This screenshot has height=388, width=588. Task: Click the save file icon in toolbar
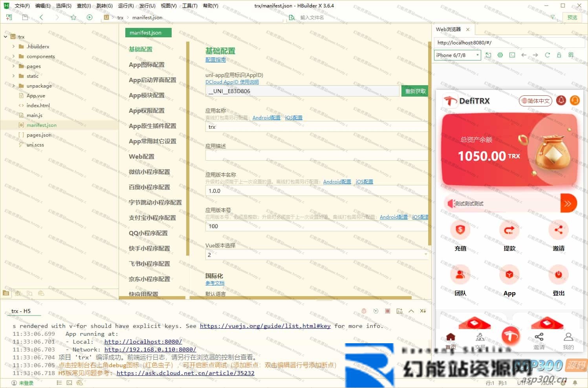pyautogui.click(x=25, y=17)
